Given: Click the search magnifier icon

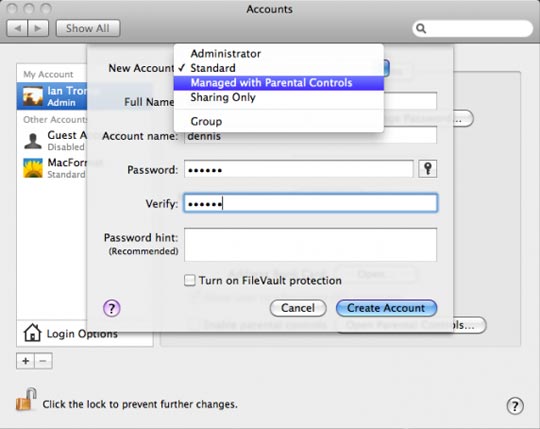Looking at the screenshot, I should click(x=421, y=28).
